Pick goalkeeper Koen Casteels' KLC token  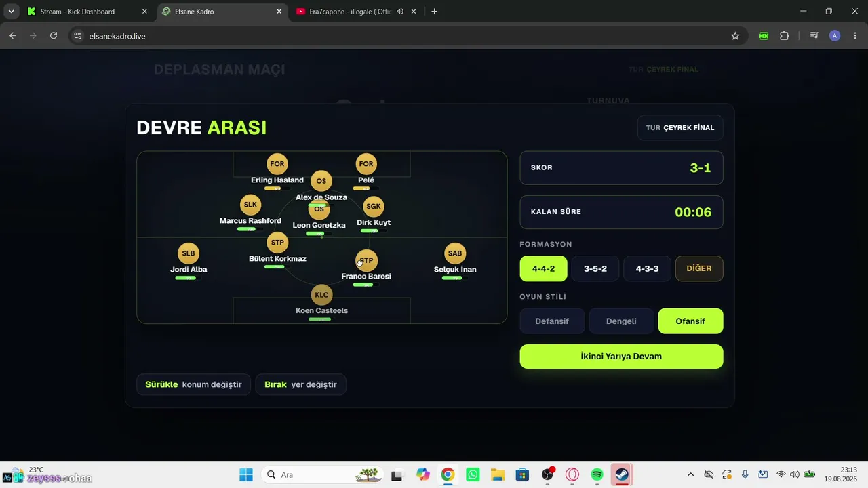[x=321, y=295]
